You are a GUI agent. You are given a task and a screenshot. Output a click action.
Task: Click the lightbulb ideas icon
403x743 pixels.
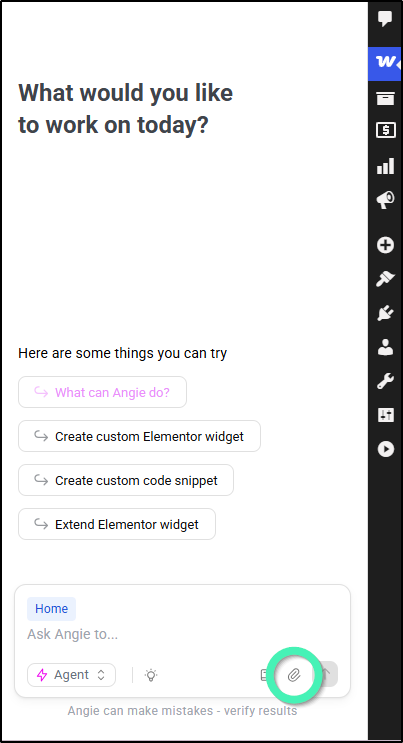click(x=151, y=675)
